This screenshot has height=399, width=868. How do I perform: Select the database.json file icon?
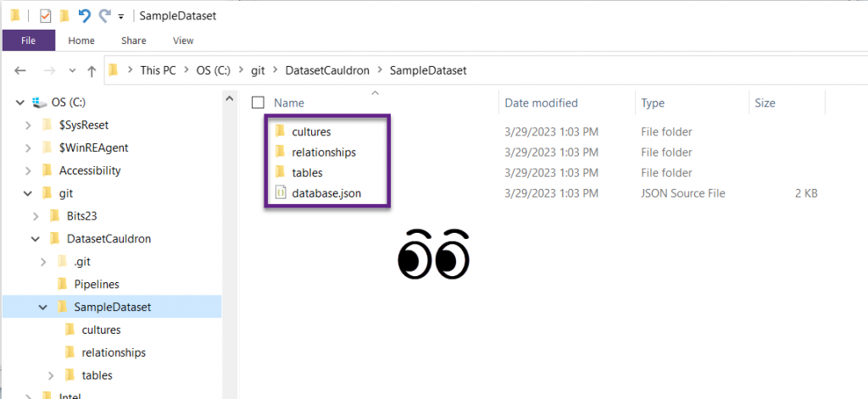coord(280,193)
